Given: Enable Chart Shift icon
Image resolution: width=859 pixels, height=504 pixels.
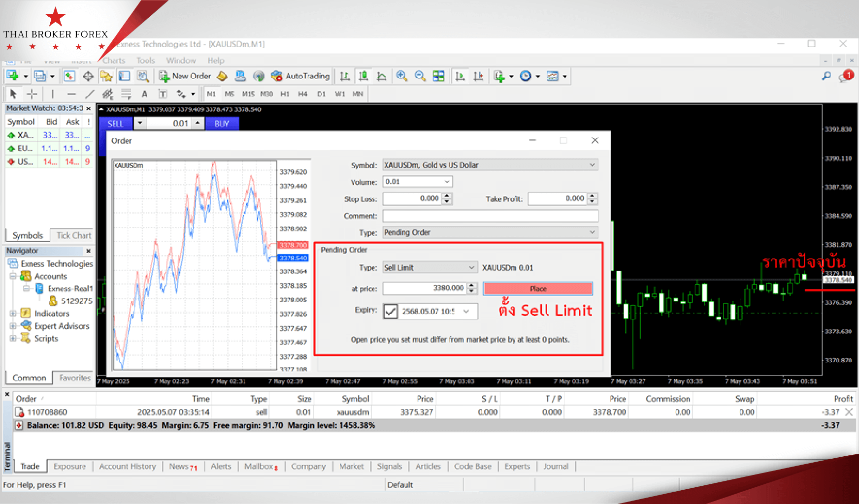Looking at the screenshot, I should (478, 76).
